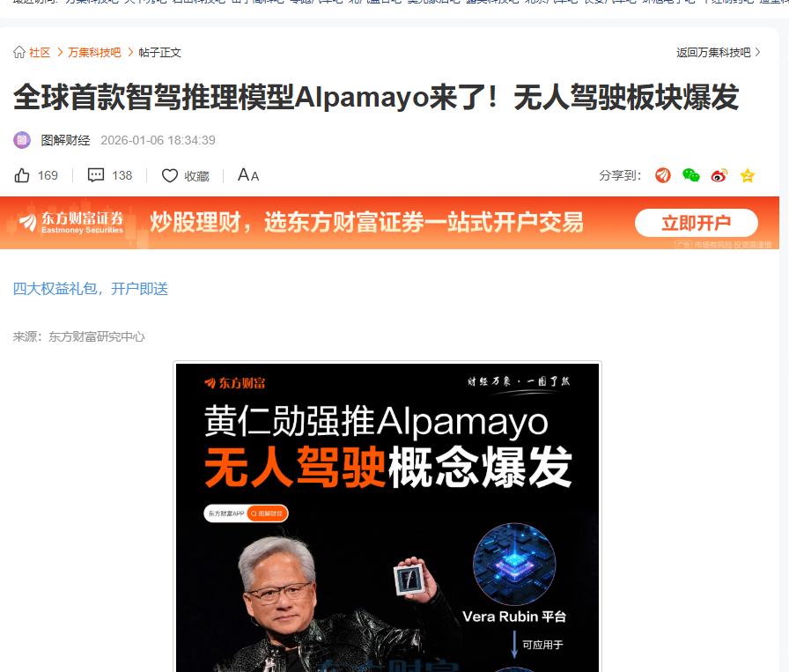Change font size with AA icon
Viewport: 789px width, 672px height.
[248, 175]
